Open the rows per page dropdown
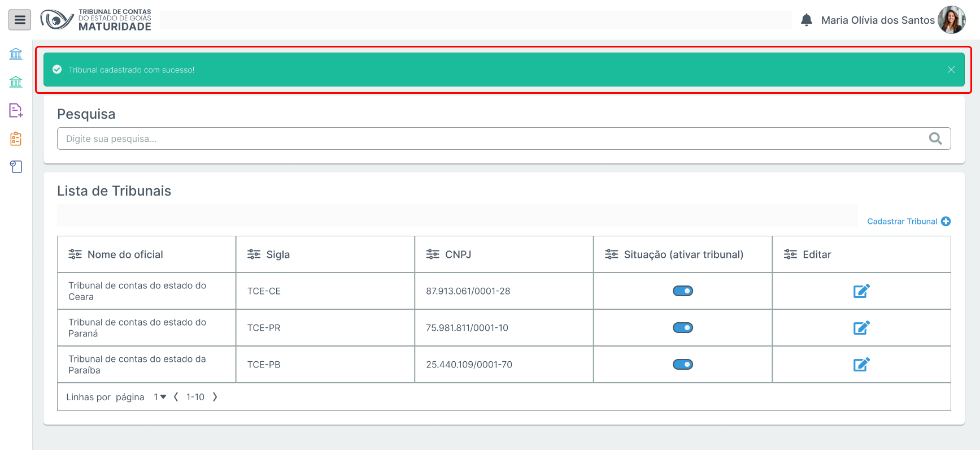Viewport: 980px width, 450px height. pos(160,397)
